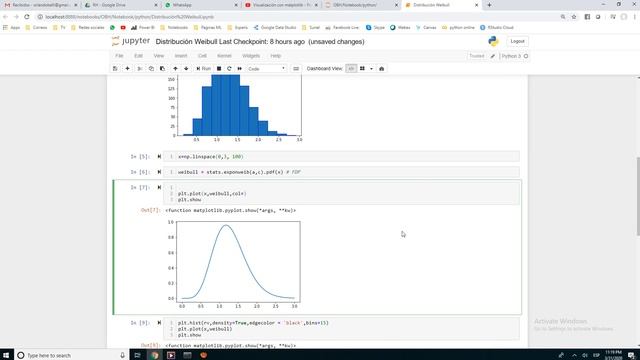Cut selected cells with the scissors icon
Image resolution: width=640 pixels, height=360 pixels.
(x=140, y=69)
